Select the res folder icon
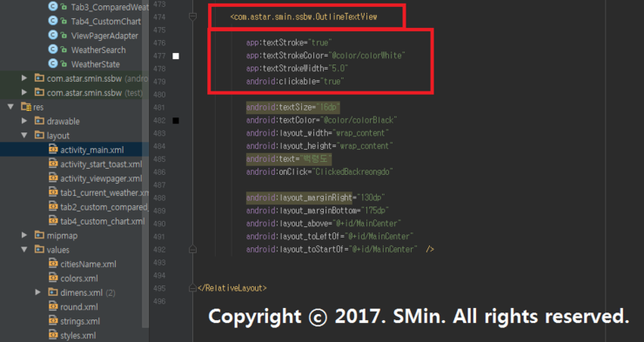644x342 pixels. tap(26, 107)
